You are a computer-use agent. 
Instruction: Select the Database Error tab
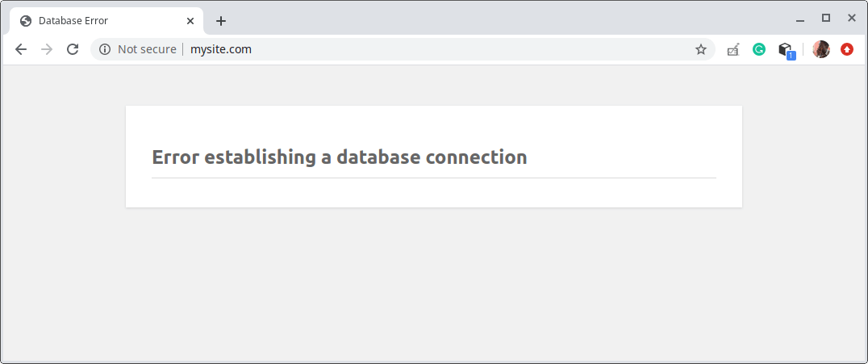tap(97, 21)
